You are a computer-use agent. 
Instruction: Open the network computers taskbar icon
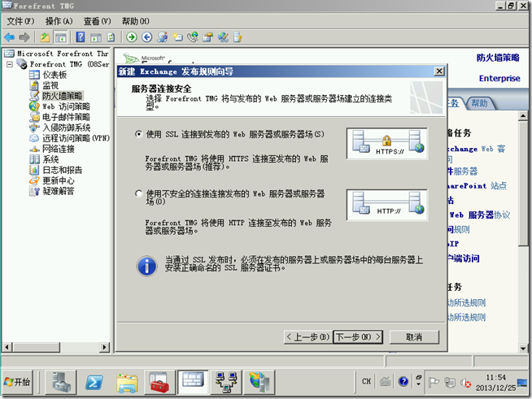[226, 382]
